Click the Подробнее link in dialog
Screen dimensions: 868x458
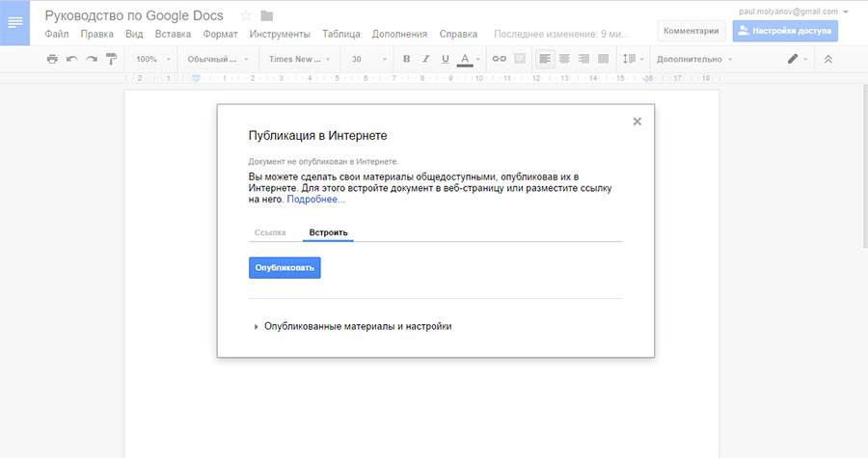tap(315, 200)
